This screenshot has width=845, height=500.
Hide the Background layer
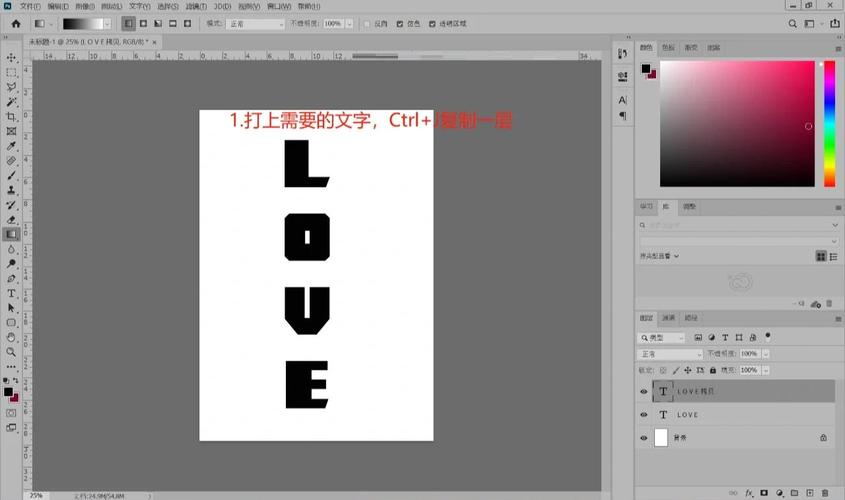pos(643,438)
